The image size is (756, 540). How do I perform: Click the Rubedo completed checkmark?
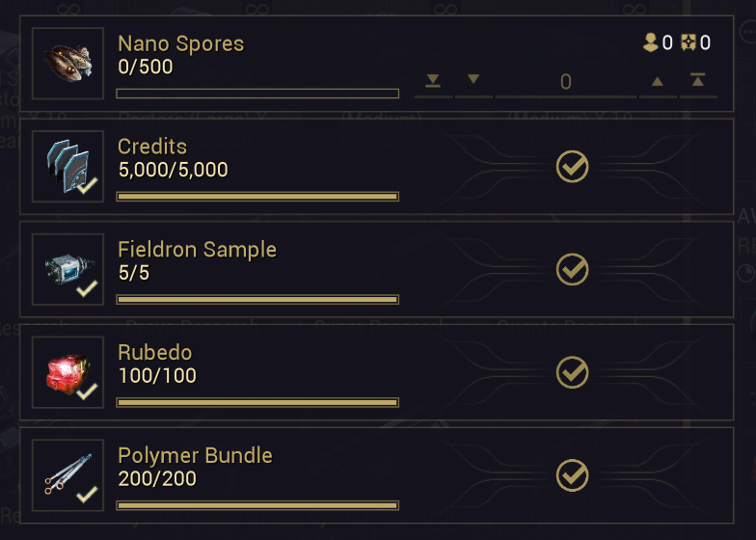(x=573, y=372)
